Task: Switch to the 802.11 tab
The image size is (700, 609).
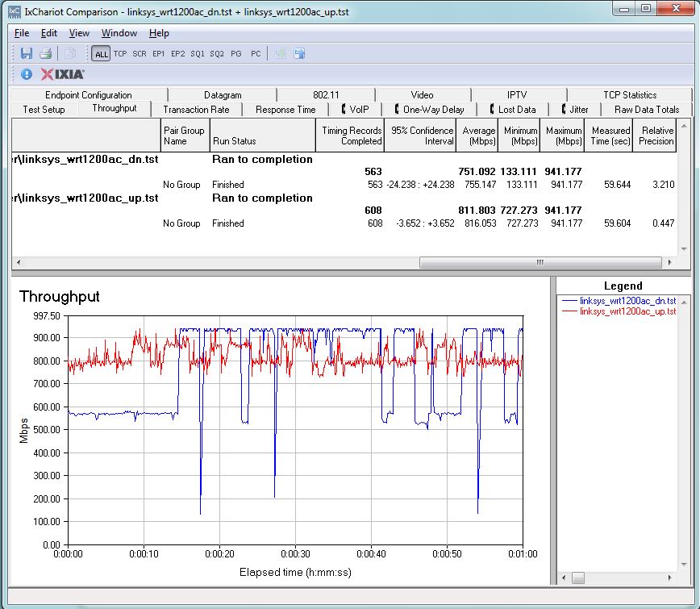Action: click(326, 95)
